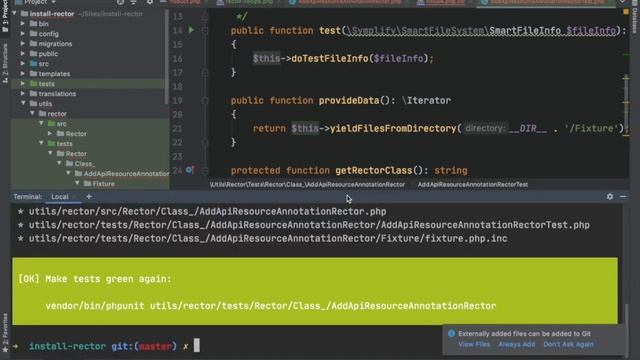Collapse the install-rector root folder

pyautogui.click(x=15, y=13)
